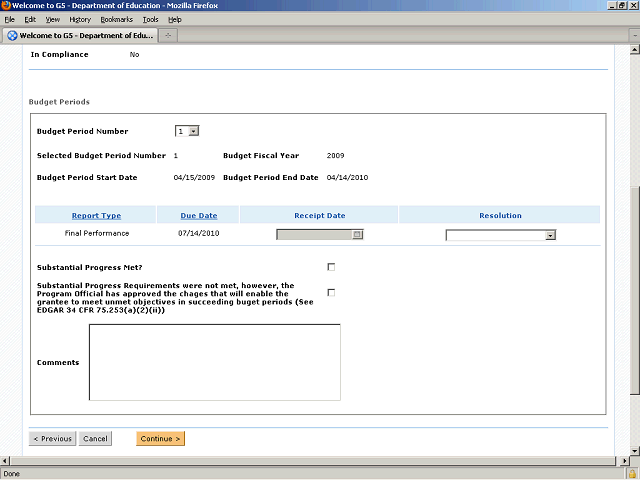
Task: Click the 07/14/2010 due date value
Action: 199,233
